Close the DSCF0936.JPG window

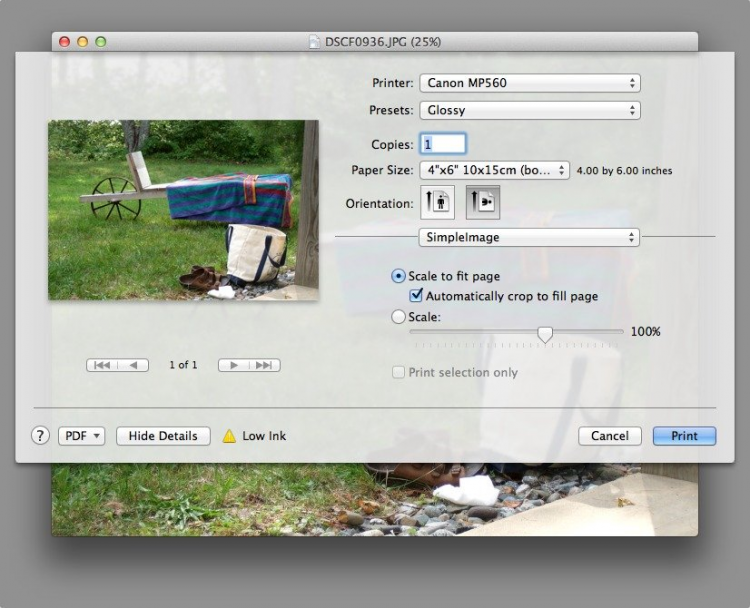pos(64,42)
